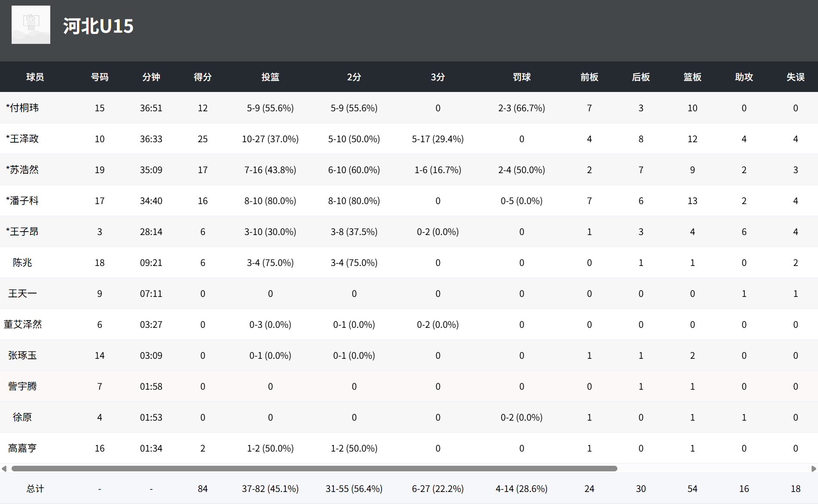This screenshot has height=504, width=818.
Task: Click the 分钟 column header
Action: [151, 77]
